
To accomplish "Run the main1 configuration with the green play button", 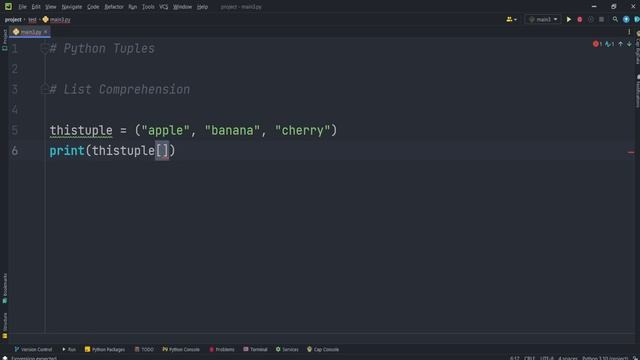I will click(x=569, y=19).
